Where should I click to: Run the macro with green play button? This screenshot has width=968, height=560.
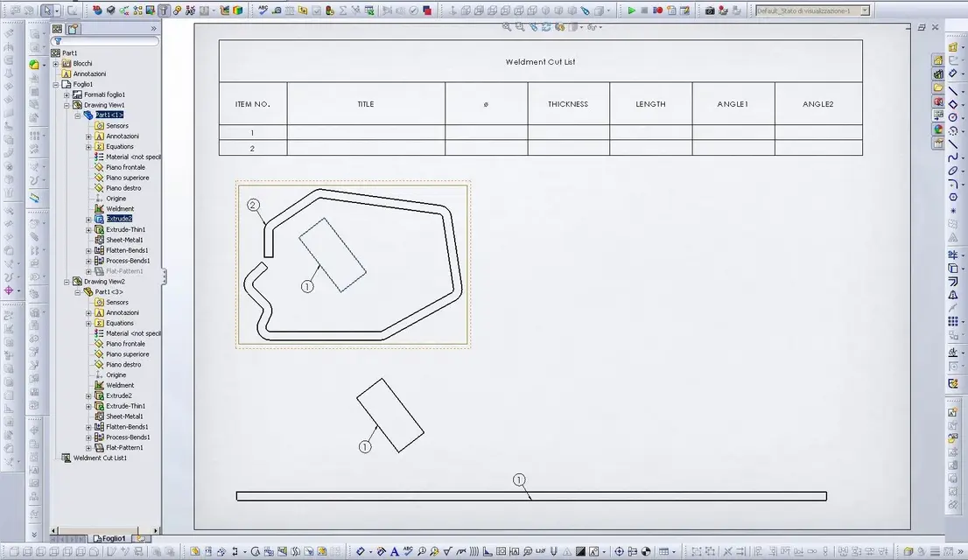(x=631, y=10)
